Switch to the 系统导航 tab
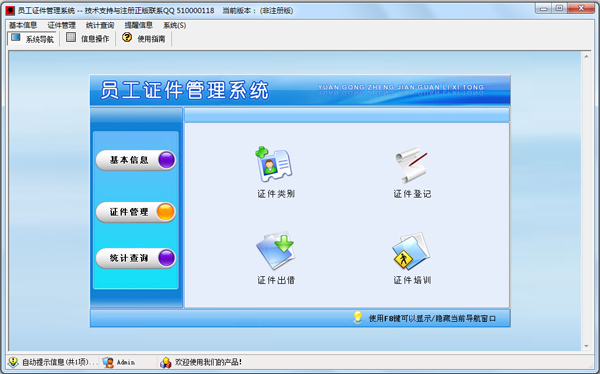The width and height of the screenshot is (600, 374). pos(33,39)
